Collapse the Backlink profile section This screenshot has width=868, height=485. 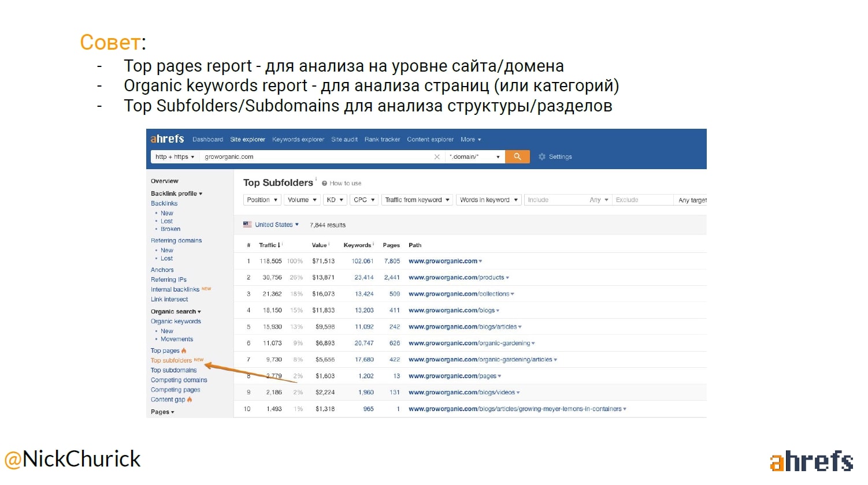tap(176, 194)
